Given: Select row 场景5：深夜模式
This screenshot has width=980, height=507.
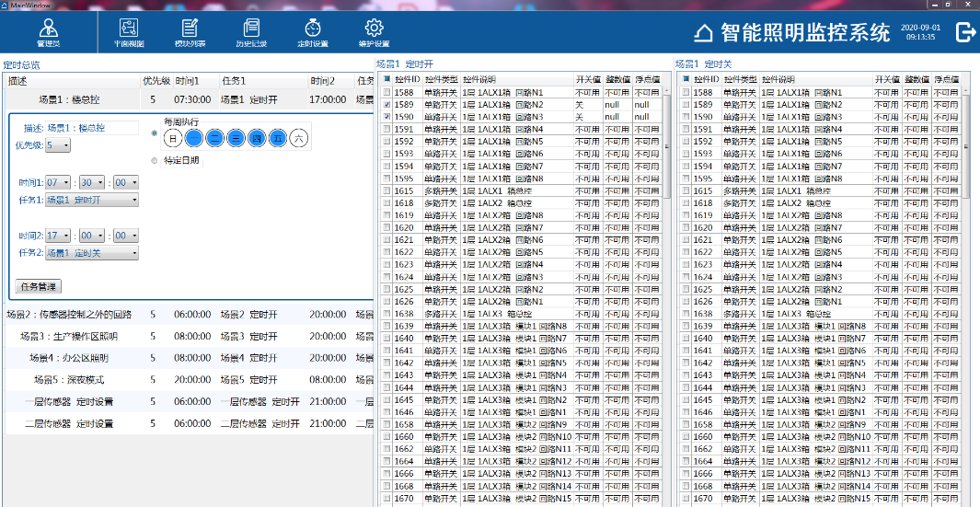Looking at the screenshot, I should click(190, 379).
